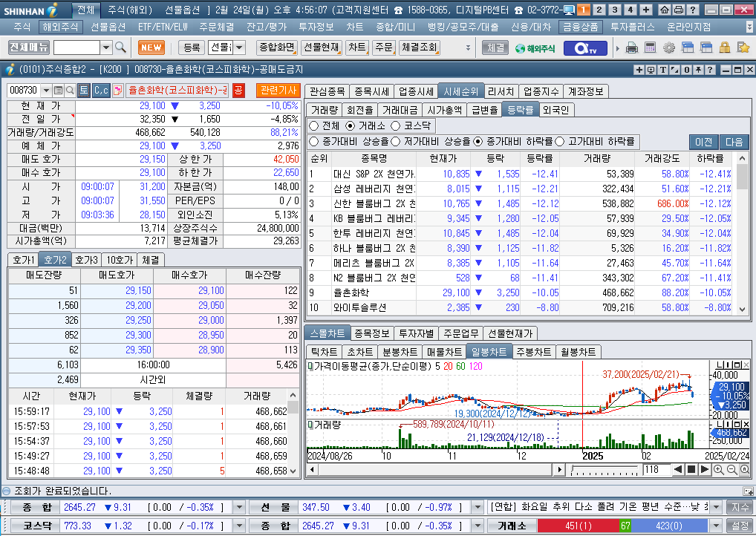The width and height of the screenshot is (756, 536).
Task: Click the stock code search magnifier icon
Action: tap(70, 90)
